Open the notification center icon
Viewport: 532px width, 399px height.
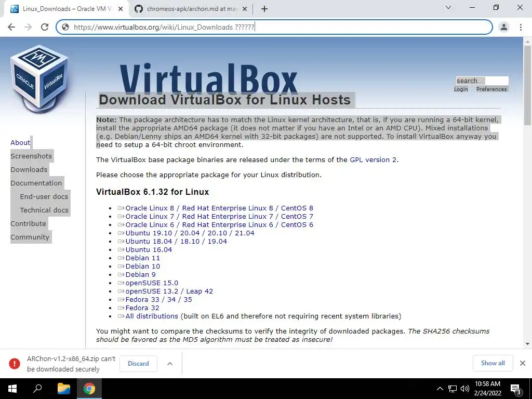pos(516,389)
